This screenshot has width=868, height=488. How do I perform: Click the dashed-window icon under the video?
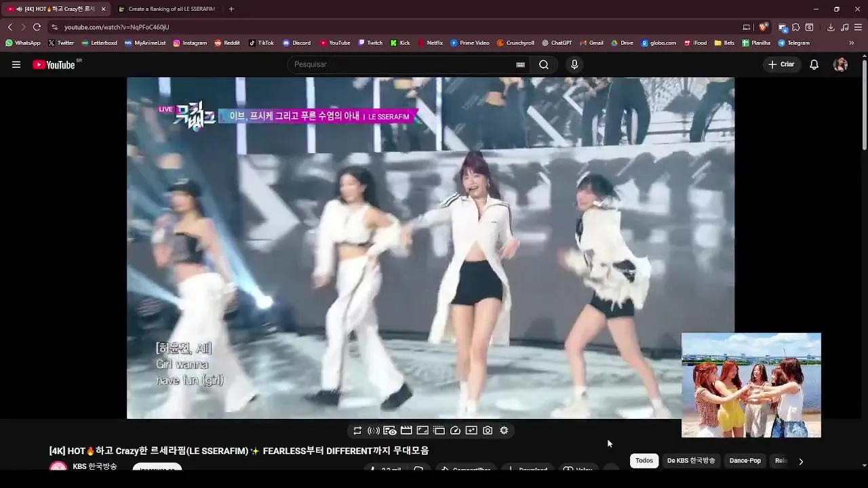coord(439,430)
